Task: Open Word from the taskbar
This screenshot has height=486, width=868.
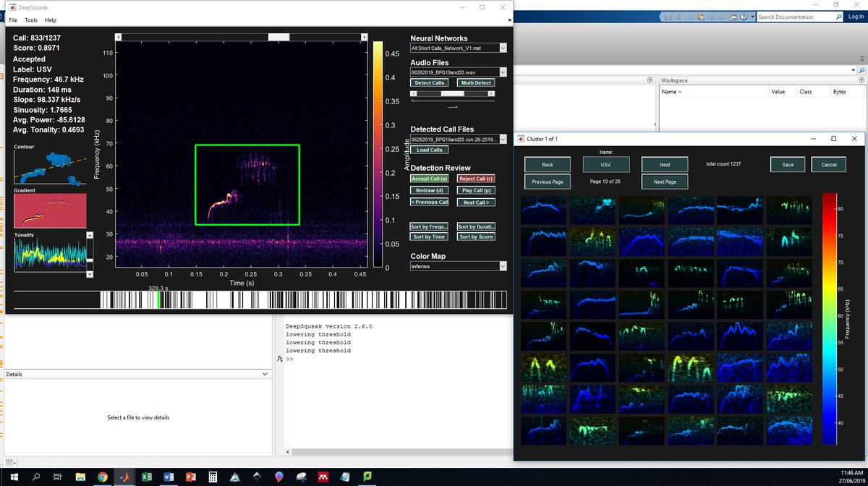Action: coord(169,477)
